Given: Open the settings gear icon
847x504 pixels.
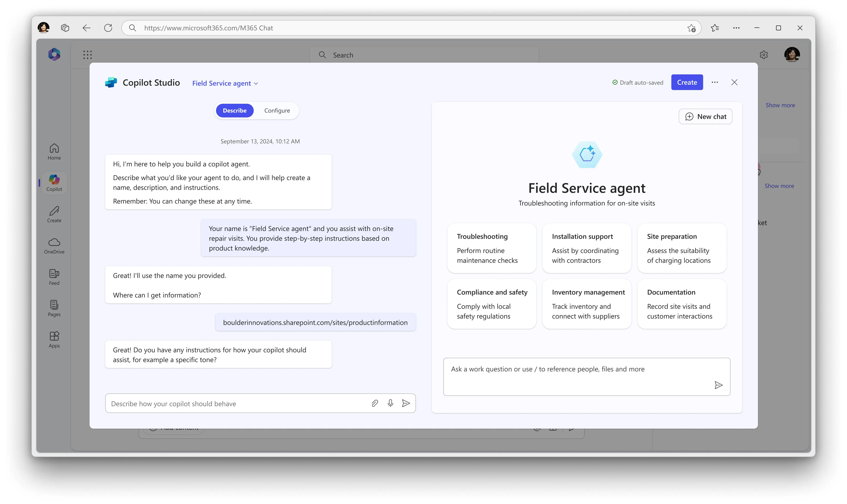Looking at the screenshot, I should [x=763, y=55].
